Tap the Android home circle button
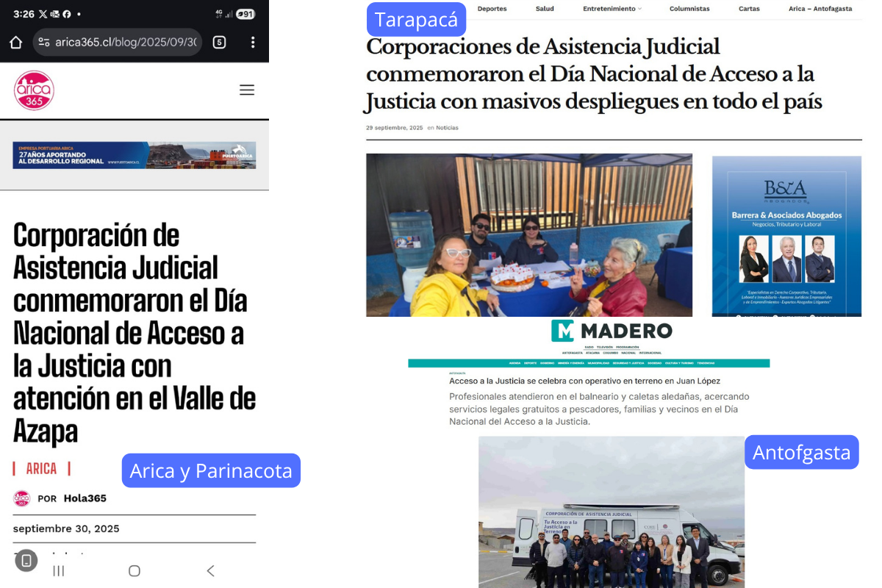Screen dimensions: 882x588 134,570
